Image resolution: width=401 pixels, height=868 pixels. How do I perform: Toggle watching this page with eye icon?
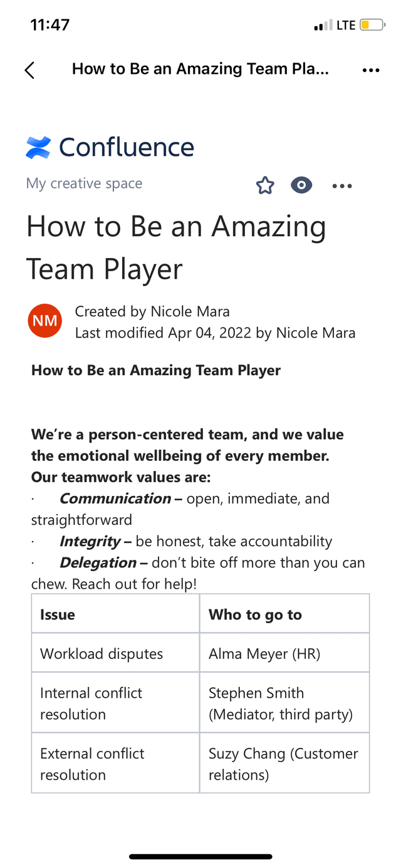point(301,185)
